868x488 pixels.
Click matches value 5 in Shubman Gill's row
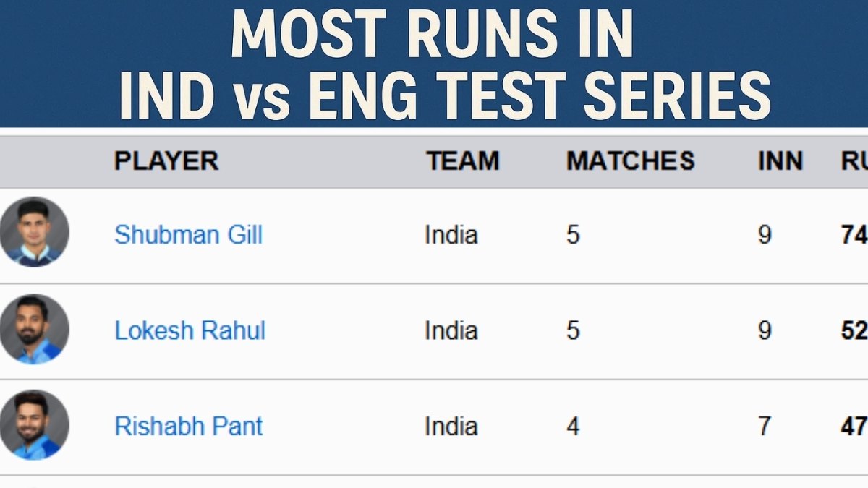pyautogui.click(x=573, y=235)
